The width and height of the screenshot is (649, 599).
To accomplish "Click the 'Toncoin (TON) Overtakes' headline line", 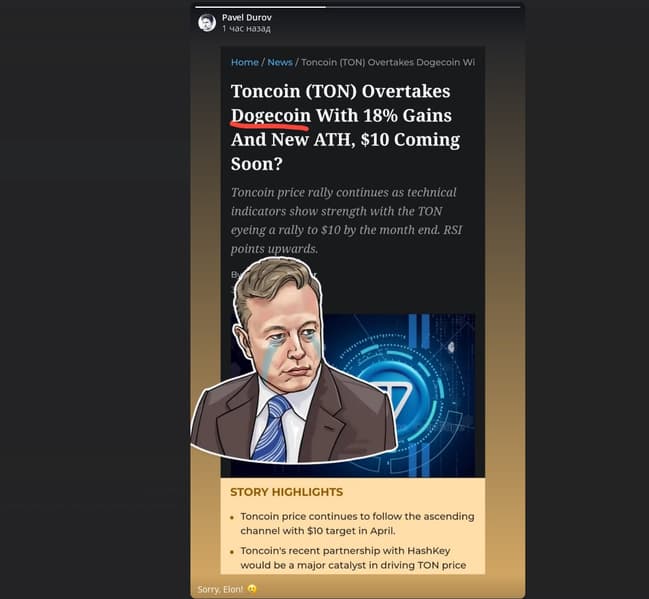I will tap(341, 91).
